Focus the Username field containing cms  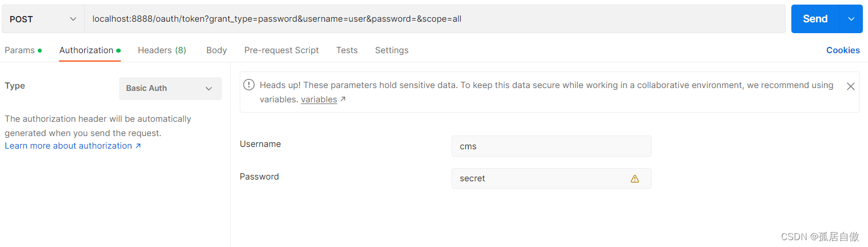click(x=550, y=146)
